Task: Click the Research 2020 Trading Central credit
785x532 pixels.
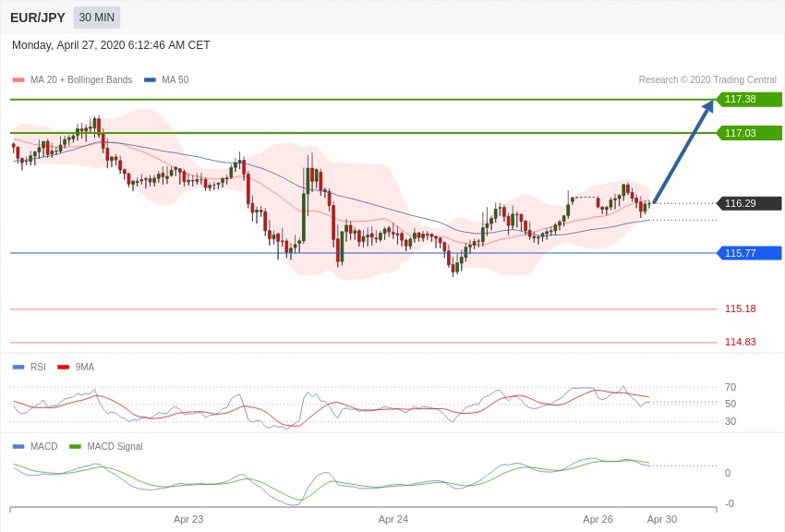Action: (707, 80)
